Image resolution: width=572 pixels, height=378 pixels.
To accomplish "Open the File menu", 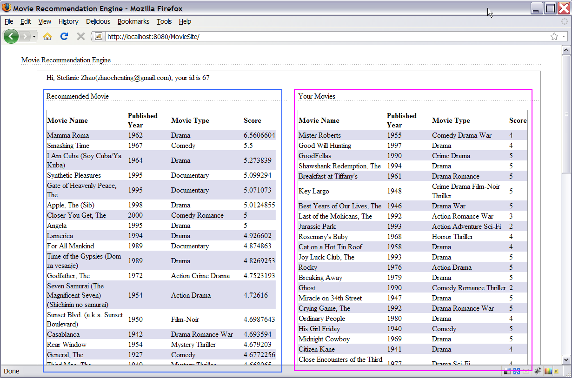I will pos(9,22).
